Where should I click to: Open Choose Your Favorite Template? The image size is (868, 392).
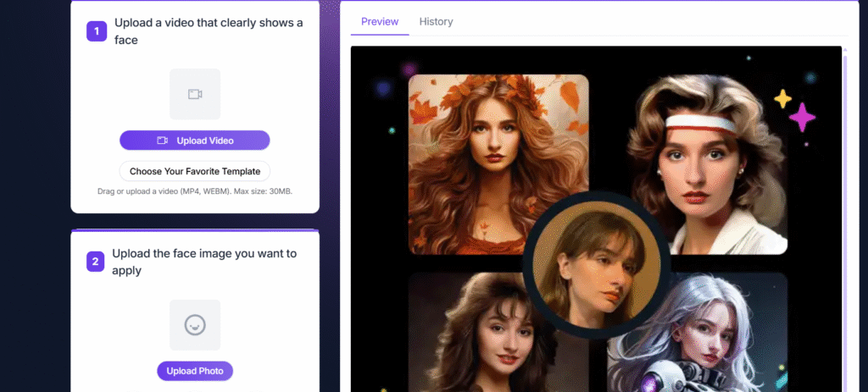click(195, 171)
